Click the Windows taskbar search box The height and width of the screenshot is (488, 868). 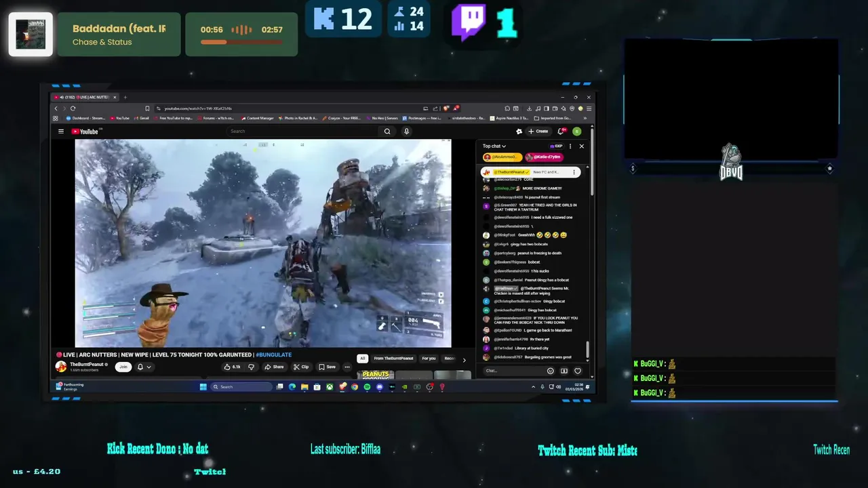pyautogui.click(x=242, y=387)
